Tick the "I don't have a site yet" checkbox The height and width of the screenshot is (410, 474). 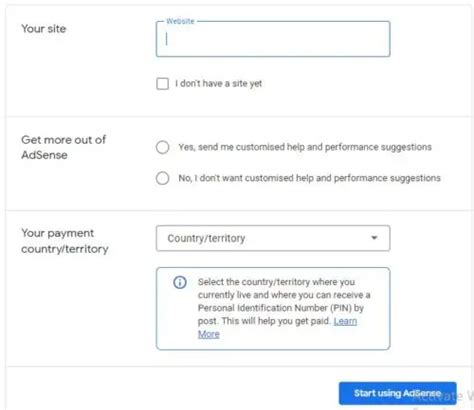[162, 83]
